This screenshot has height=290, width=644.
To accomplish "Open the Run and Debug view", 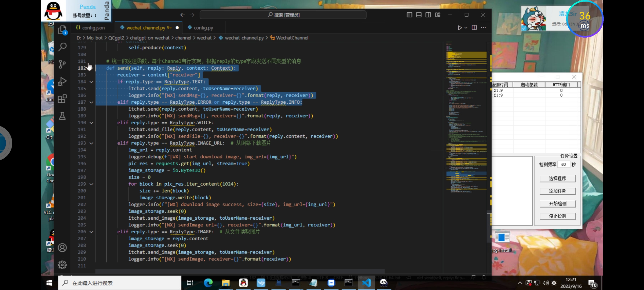I will pos(63,81).
